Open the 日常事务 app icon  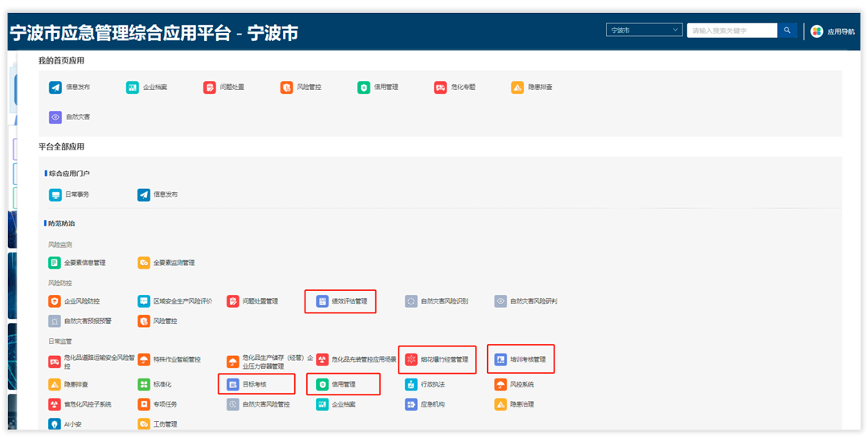55,194
